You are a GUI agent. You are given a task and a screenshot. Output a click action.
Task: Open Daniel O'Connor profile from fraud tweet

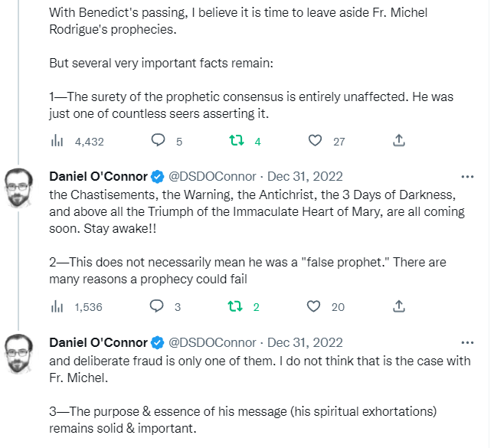point(97,342)
